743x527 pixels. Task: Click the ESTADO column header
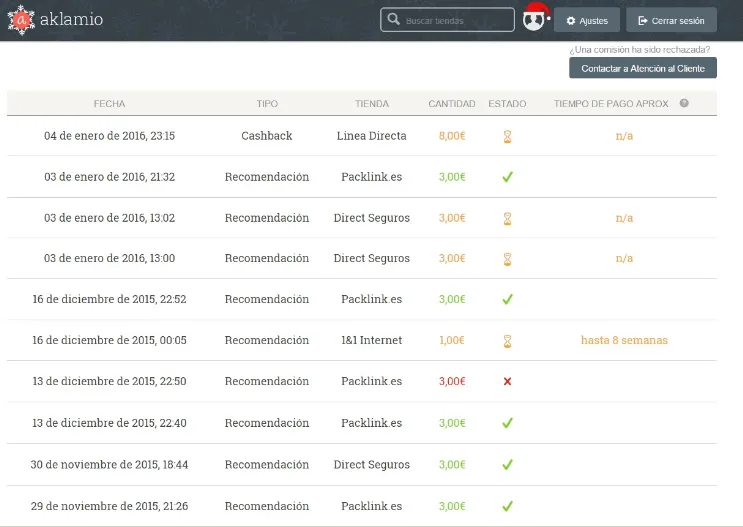click(x=507, y=104)
